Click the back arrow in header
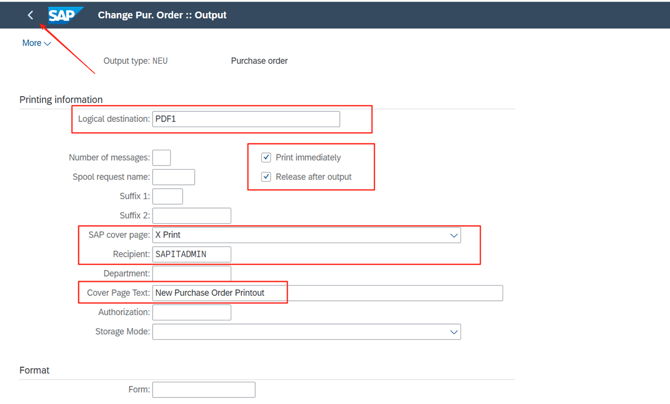The width and height of the screenshot is (670, 404). [x=30, y=15]
